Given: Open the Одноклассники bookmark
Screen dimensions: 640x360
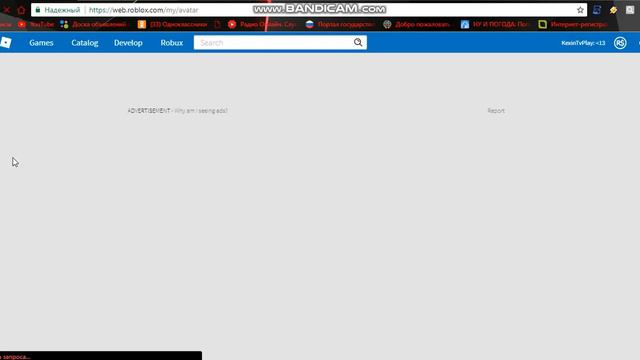Looking at the screenshot, I should click(172, 24).
